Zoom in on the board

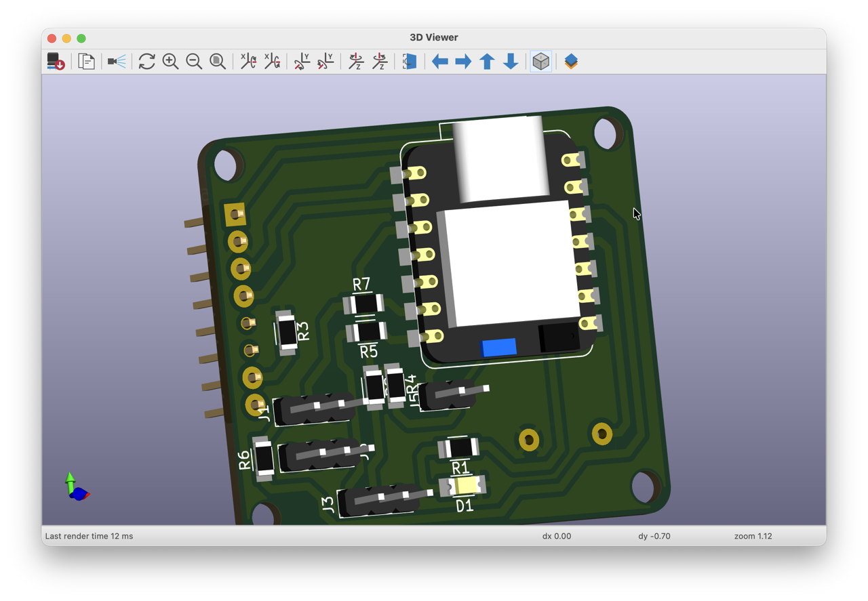click(170, 62)
